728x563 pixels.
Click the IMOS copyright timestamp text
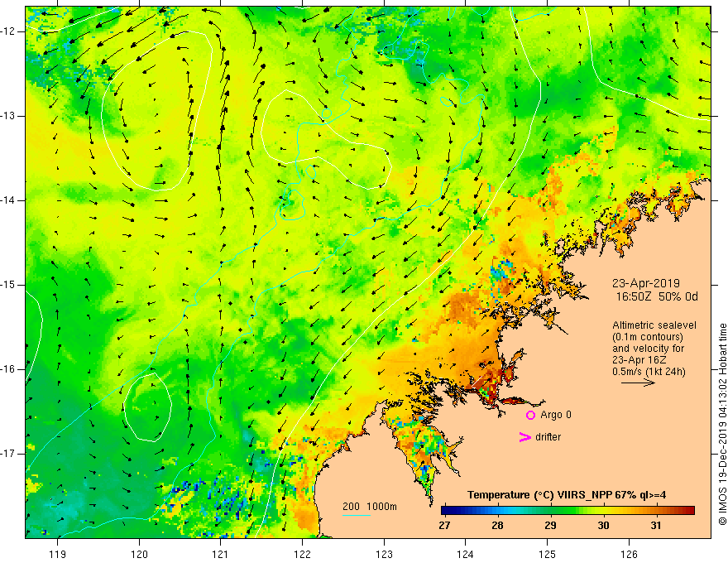(x=722, y=425)
